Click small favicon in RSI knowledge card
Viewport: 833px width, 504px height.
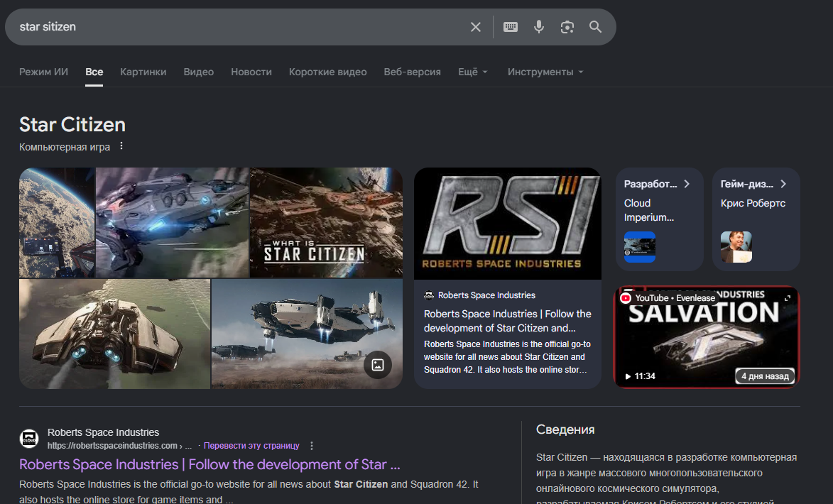(429, 295)
